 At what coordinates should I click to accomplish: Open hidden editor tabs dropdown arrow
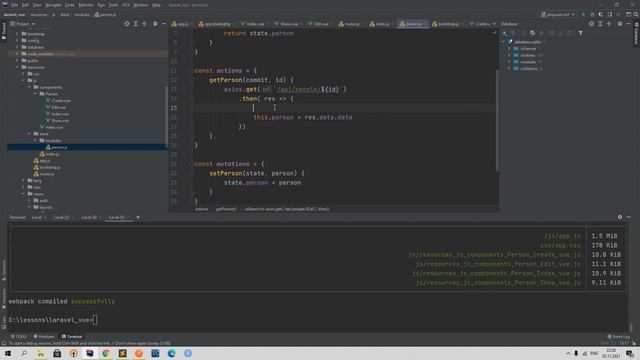[x=494, y=24]
